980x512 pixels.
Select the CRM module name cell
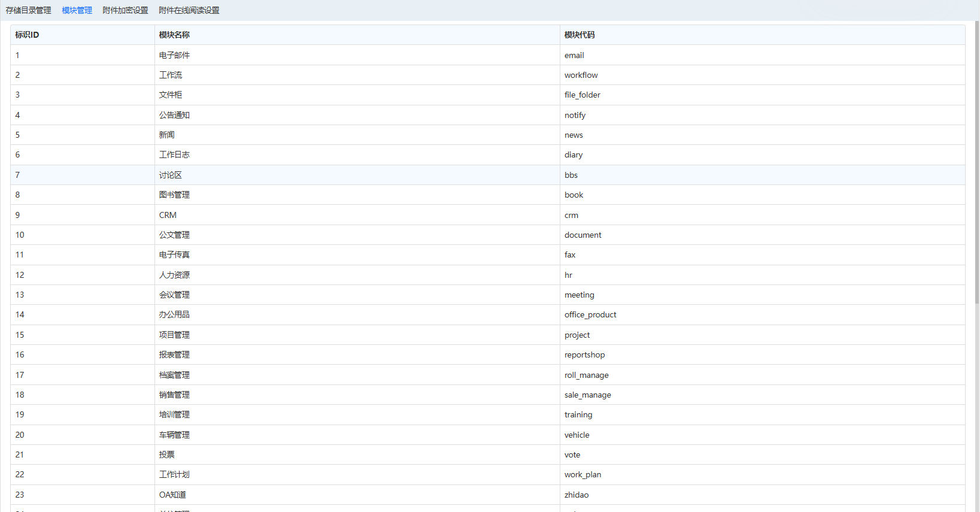coord(168,215)
